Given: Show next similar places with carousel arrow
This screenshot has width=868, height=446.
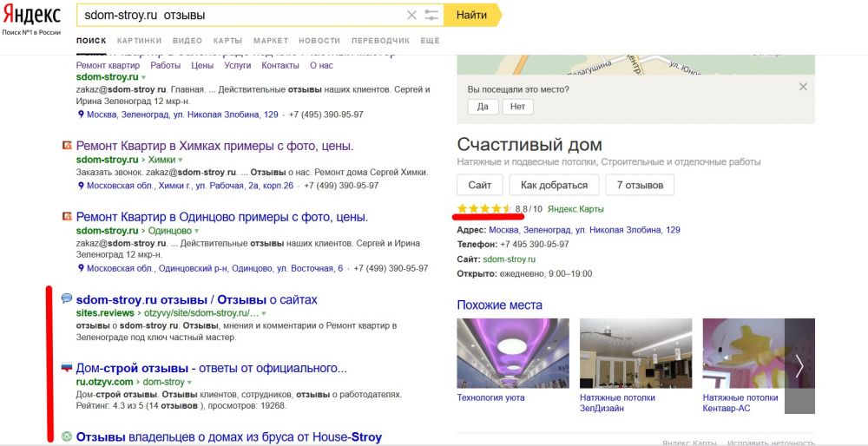Looking at the screenshot, I should [x=799, y=365].
